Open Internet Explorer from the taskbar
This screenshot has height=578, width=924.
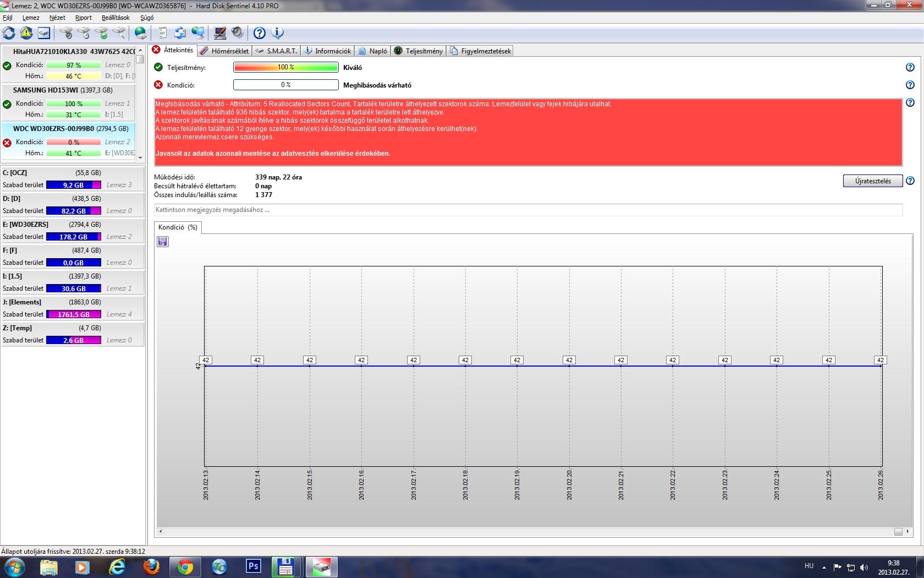tap(117, 566)
